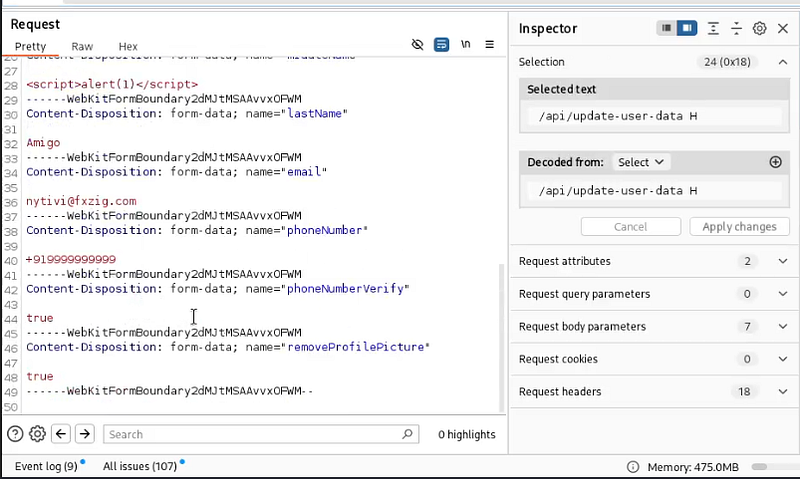
Task: Click the Amigo value on line 32
Action: 43,143
